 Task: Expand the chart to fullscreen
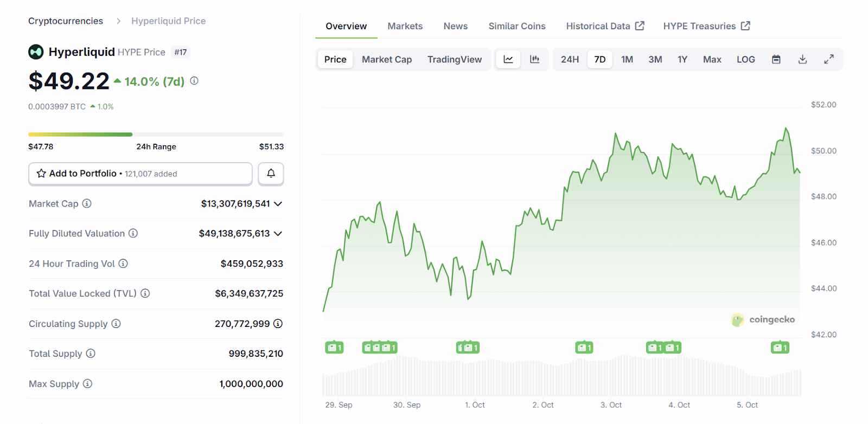click(x=828, y=60)
